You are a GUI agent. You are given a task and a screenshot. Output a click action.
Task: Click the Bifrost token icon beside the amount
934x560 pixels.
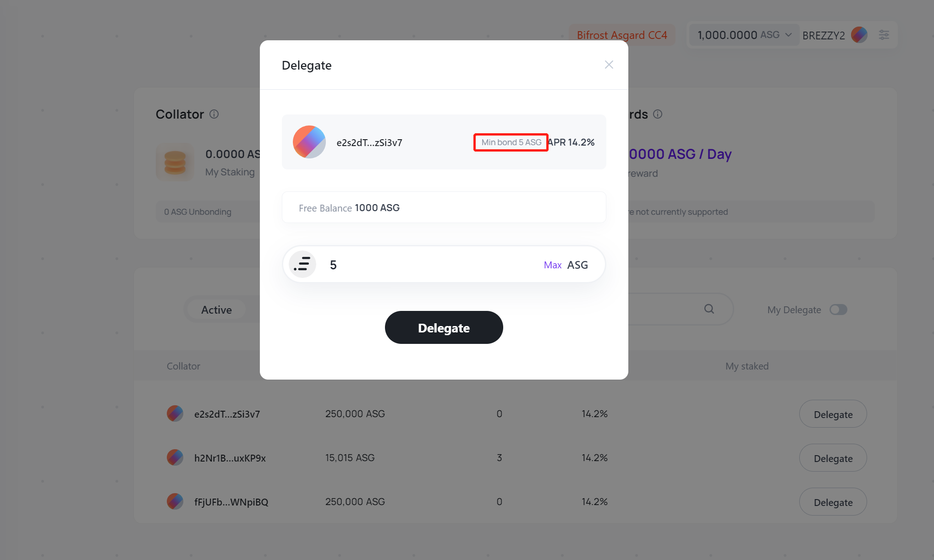click(x=302, y=264)
